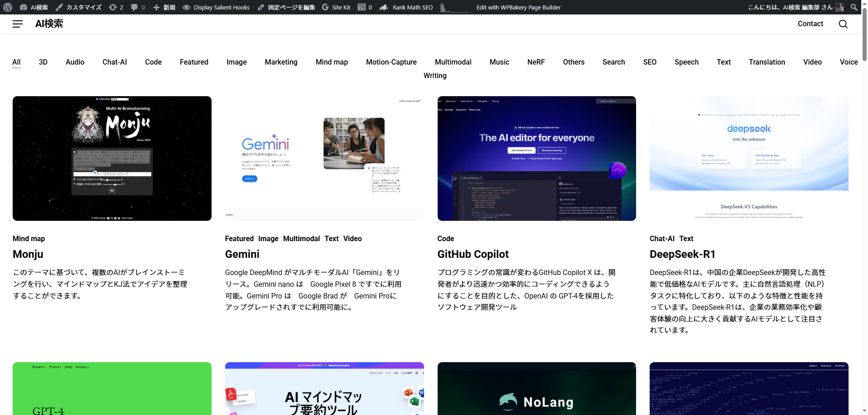Click the Monju title link
The height and width of the screenshot is (415, 868).
coord(28,254)
